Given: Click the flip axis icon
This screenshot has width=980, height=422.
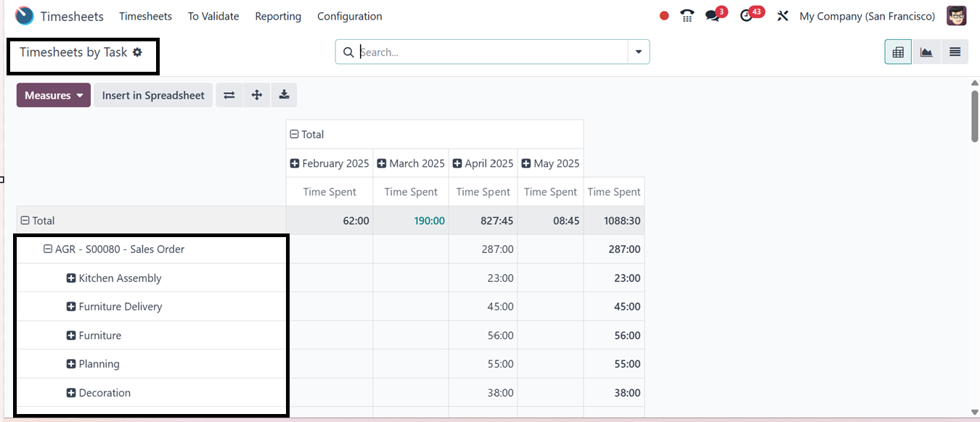Looking at the screenshot, I should pyautogui.click(x=229, y=95).
